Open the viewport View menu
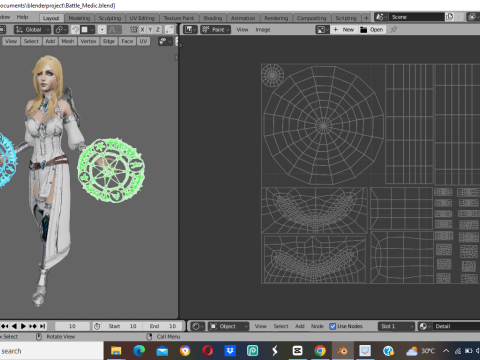The width and height of the screenshot is (480, 360). click(11, 41)
